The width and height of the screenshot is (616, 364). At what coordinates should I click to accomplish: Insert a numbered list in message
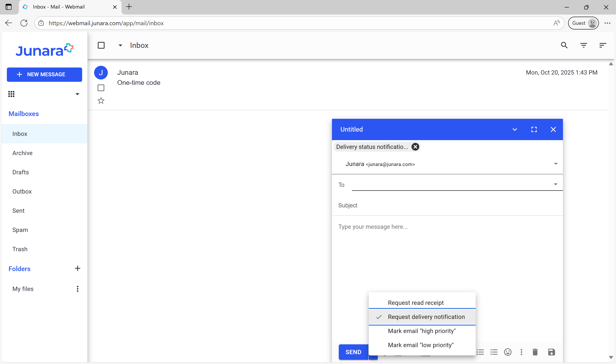(x=480, y=352)
